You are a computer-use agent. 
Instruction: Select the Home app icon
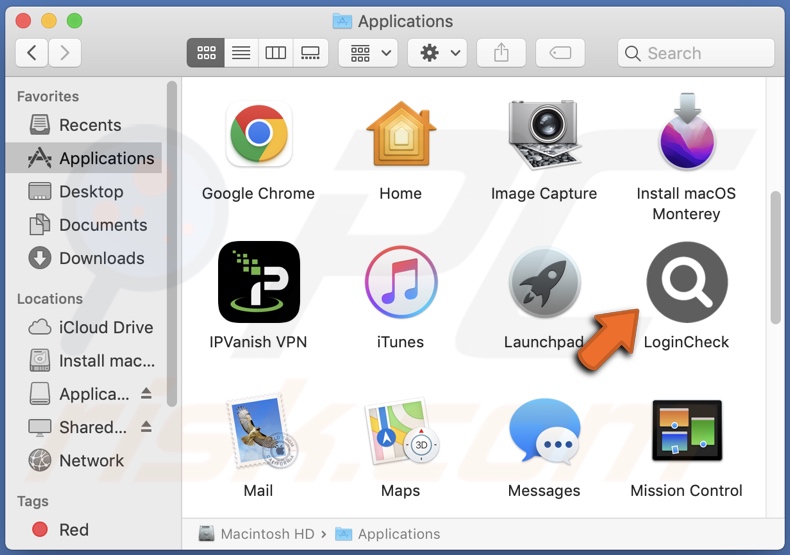401,134
